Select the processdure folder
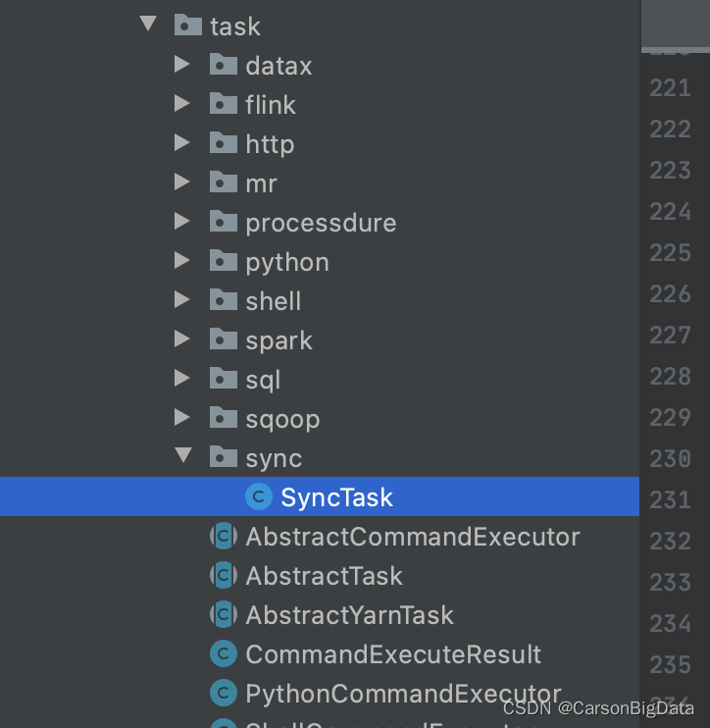The image size is (710, 728). point(321,223)
